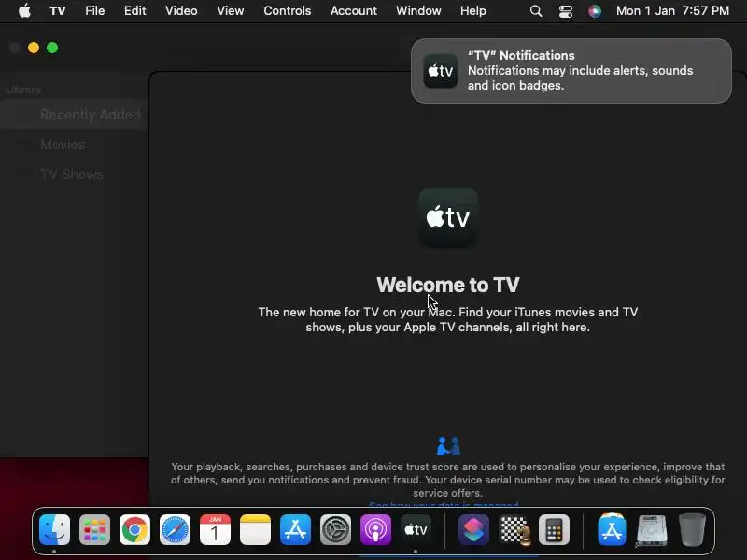
Task: Click the Library sidebar heading
Action: click(23, 90)
